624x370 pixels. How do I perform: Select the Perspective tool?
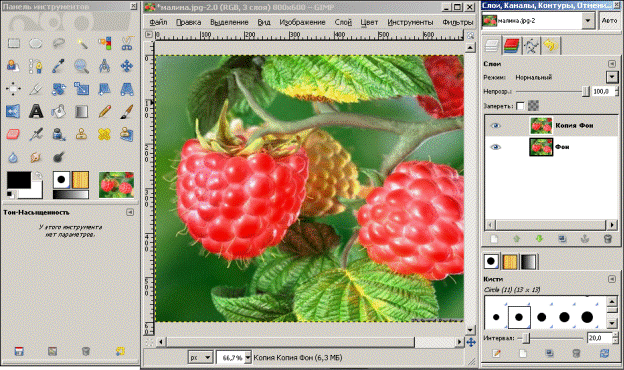click(x=127, y=89)
